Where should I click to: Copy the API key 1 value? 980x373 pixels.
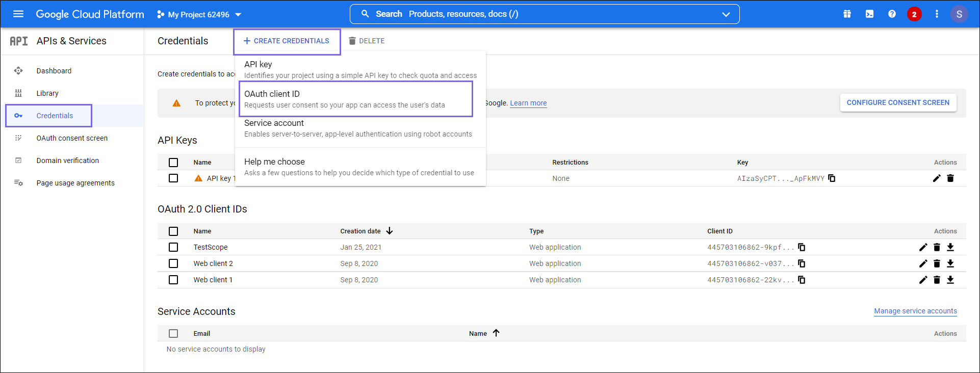(832, 178)
